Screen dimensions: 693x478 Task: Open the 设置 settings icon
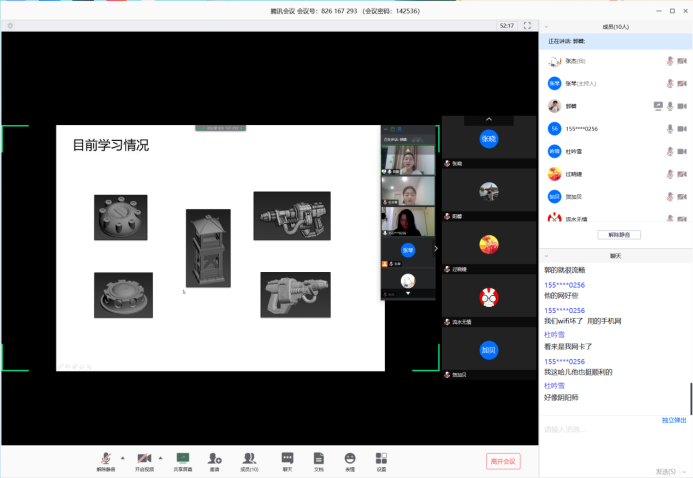(x=381, y=458)
